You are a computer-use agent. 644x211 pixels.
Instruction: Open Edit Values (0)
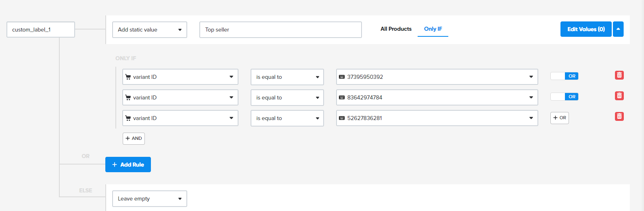(585, 29)
